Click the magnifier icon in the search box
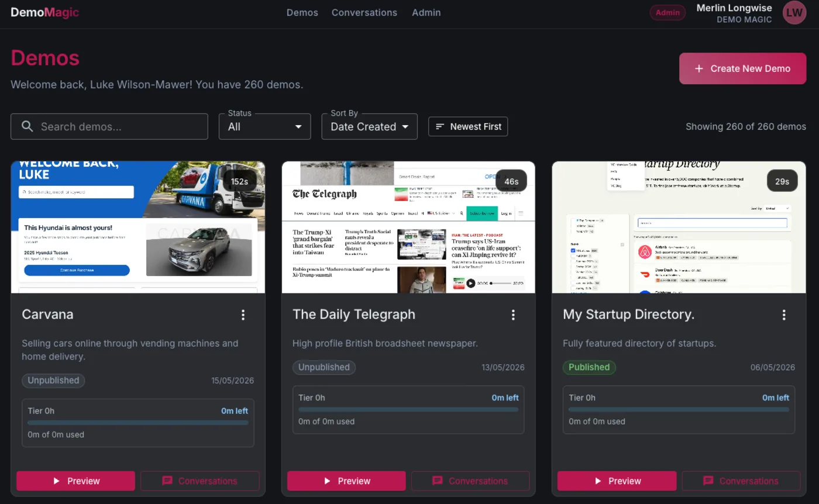This screenshot has width=819, height=504. coord(27,126)
